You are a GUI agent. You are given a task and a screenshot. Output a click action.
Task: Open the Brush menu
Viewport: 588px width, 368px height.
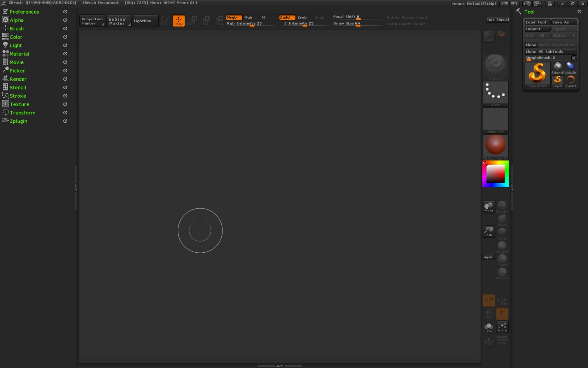[16, 29]
